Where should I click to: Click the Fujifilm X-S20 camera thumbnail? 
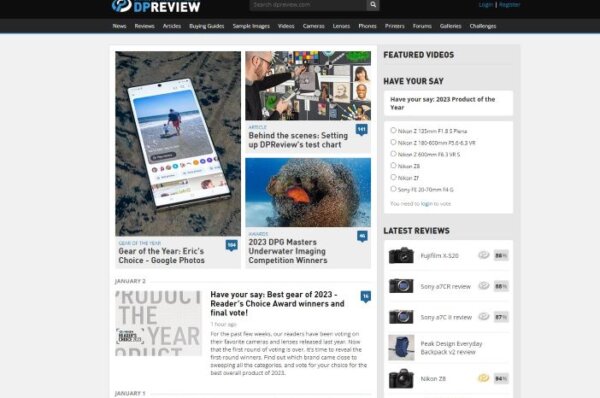[x=401, y=255]
